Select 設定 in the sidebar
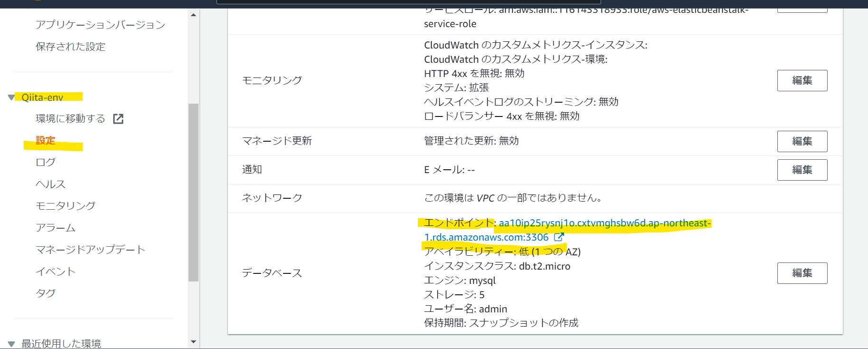The image size is (868, 349). (46, 140)
